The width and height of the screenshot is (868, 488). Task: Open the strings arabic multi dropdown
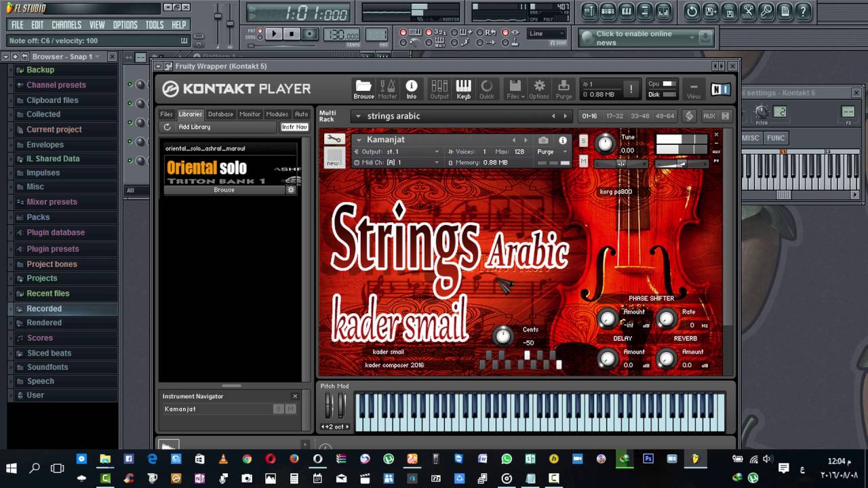tap(359, 116)
